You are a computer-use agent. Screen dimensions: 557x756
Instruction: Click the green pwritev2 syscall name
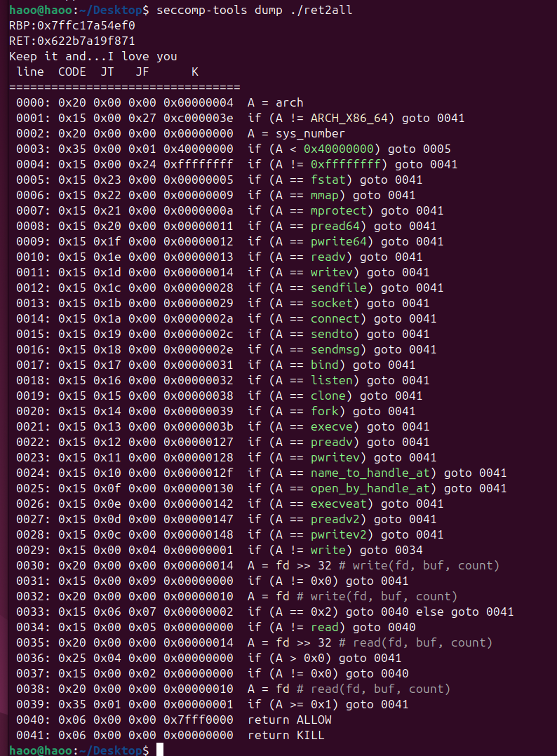click(x=338, y=534)
